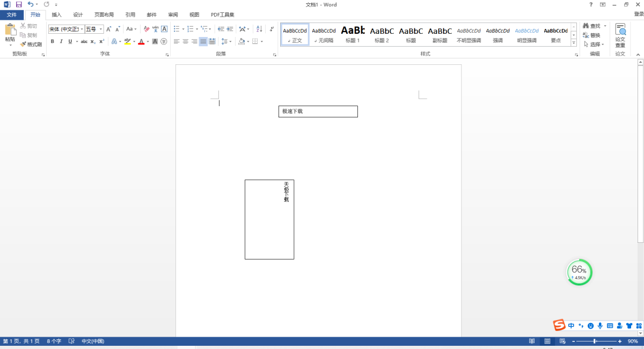Viewport: 644px width, 349px height.
Task: Apply yellow text highlight color
Action: click(x=127, y=41)
